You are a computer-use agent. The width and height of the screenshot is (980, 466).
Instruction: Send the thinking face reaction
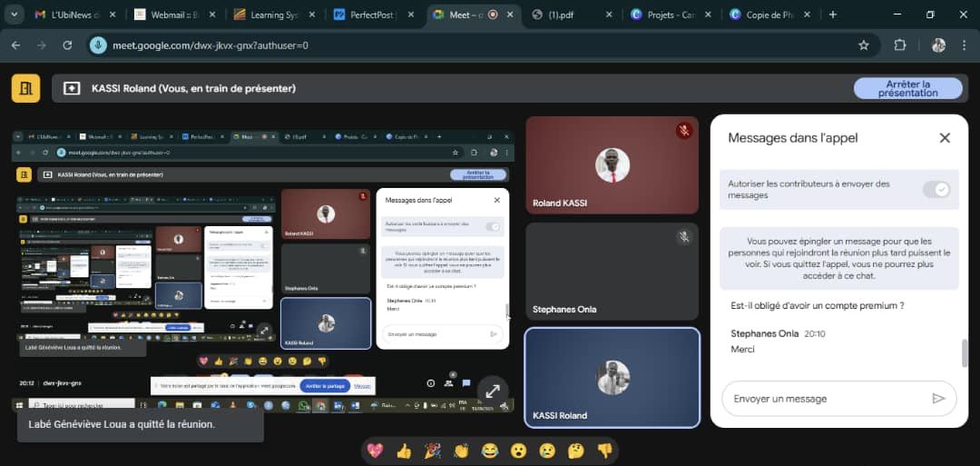(575, 451)
